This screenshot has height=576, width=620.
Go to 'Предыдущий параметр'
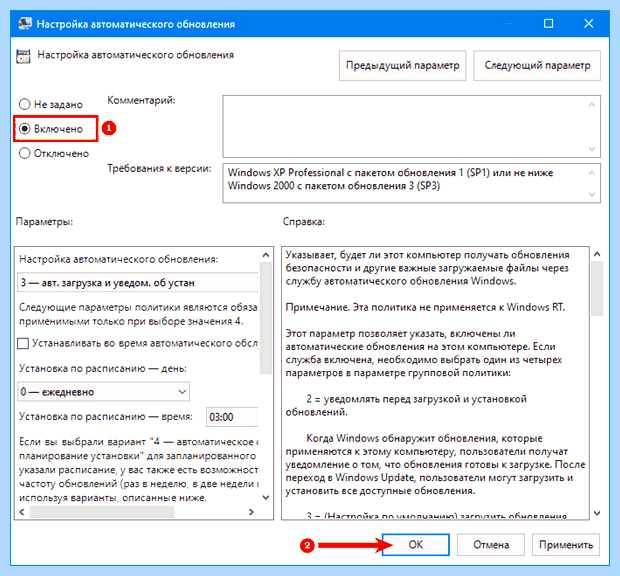[x=403, y=66]
